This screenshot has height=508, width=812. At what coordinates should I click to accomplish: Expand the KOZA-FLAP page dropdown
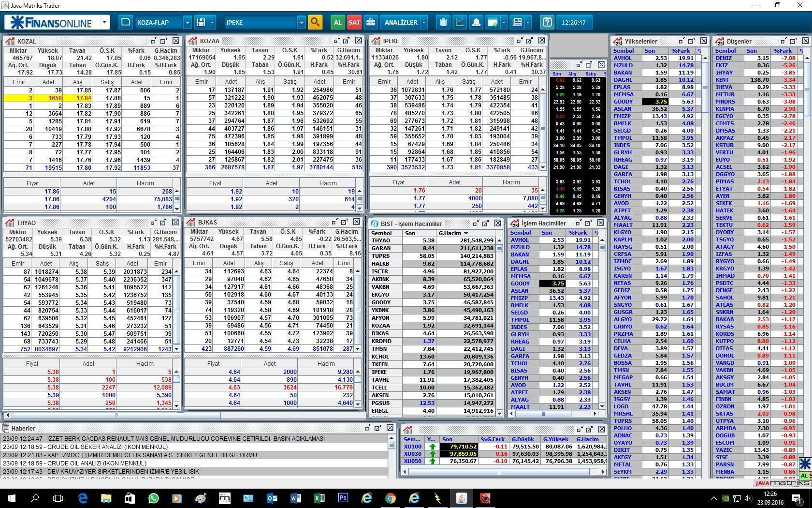click(x=187, y=22)
